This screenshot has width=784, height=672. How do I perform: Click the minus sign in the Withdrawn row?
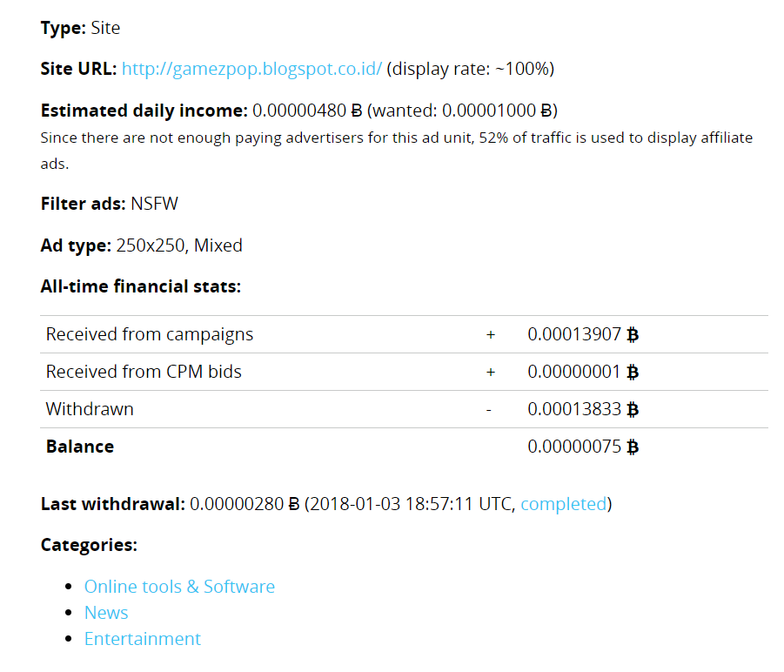click(489, 411)
